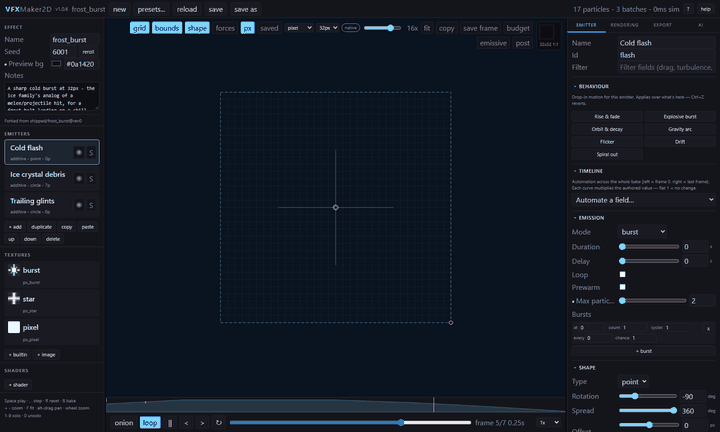This screenshot has width=720, height=432.
Task: Select the star texture icon
Action: coord(14,299)
